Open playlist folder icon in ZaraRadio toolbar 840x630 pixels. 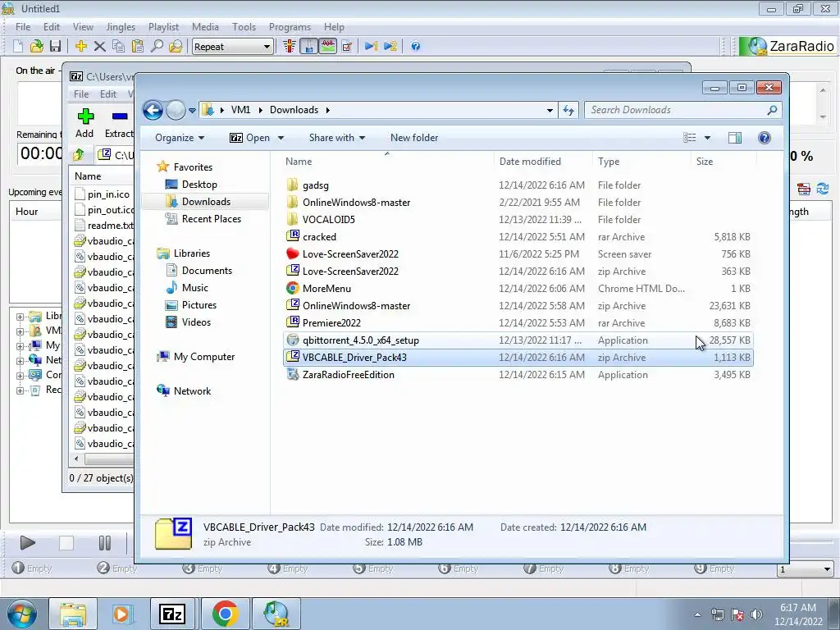coord(36,47)
